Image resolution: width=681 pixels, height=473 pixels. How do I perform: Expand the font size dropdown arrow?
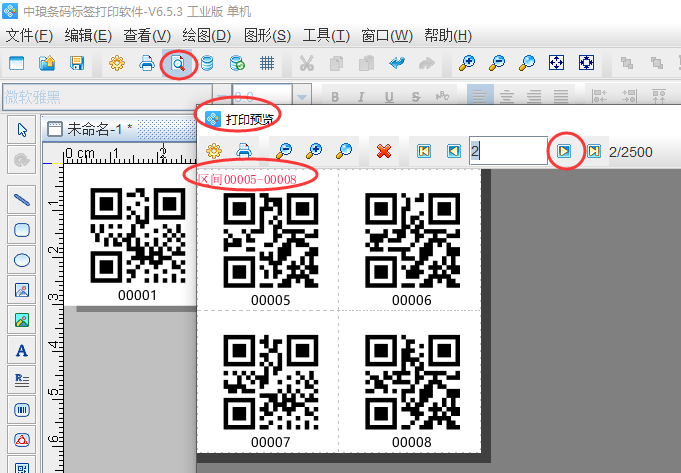[x=301, y=97]
